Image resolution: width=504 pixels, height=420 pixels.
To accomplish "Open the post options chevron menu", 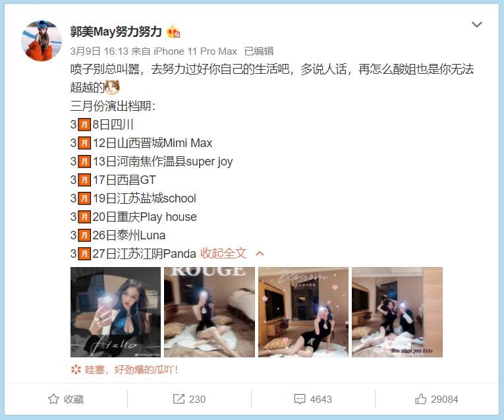I will (476, 24).
